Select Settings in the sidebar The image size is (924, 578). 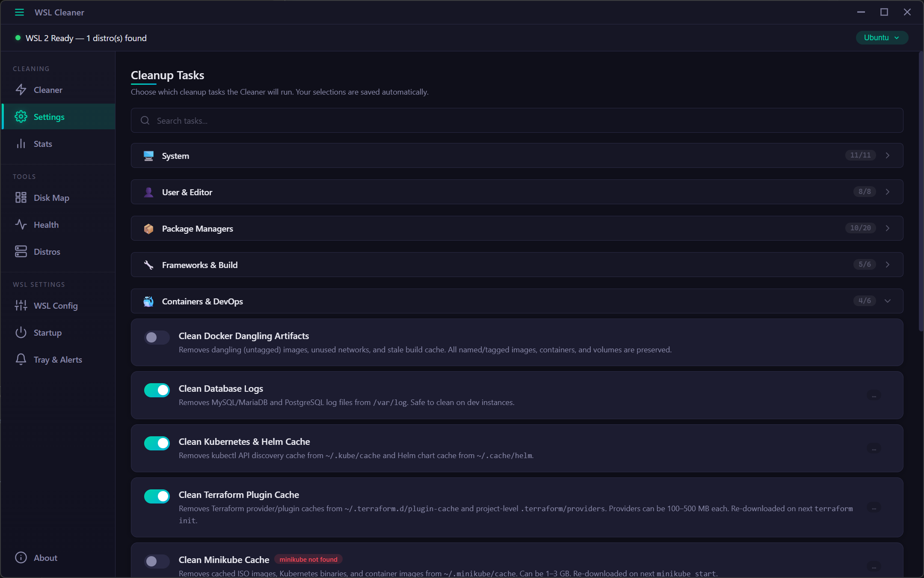(x=49, y=117)
